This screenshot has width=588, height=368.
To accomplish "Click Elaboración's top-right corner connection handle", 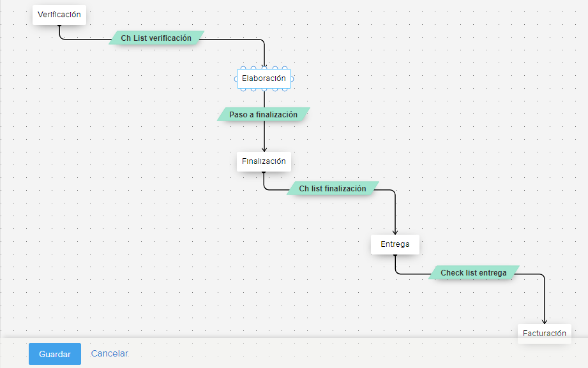I will point(286,69).
